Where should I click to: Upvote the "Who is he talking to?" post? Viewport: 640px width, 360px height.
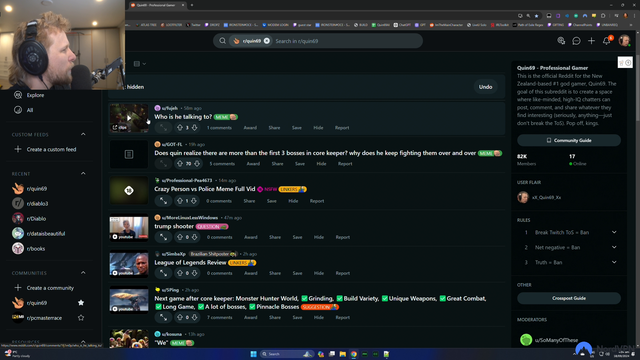pos(180,128)
